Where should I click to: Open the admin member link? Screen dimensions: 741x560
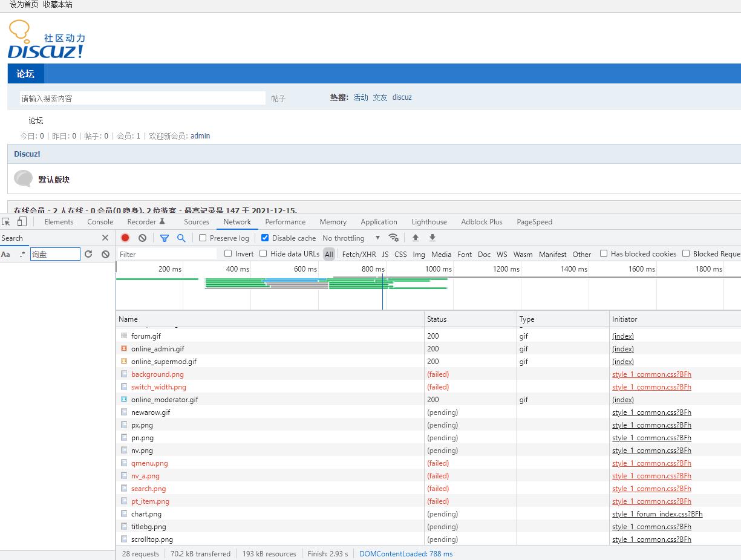200,136
